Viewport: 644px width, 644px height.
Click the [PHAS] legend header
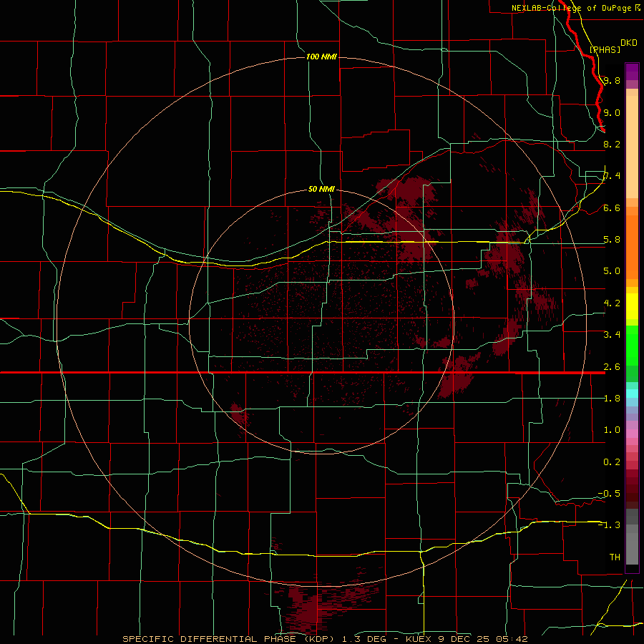605,49
